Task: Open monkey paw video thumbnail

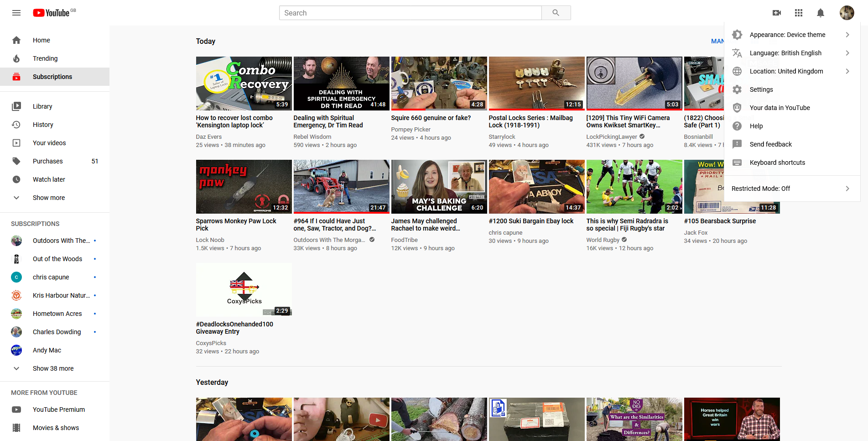Action: point(244,187)
